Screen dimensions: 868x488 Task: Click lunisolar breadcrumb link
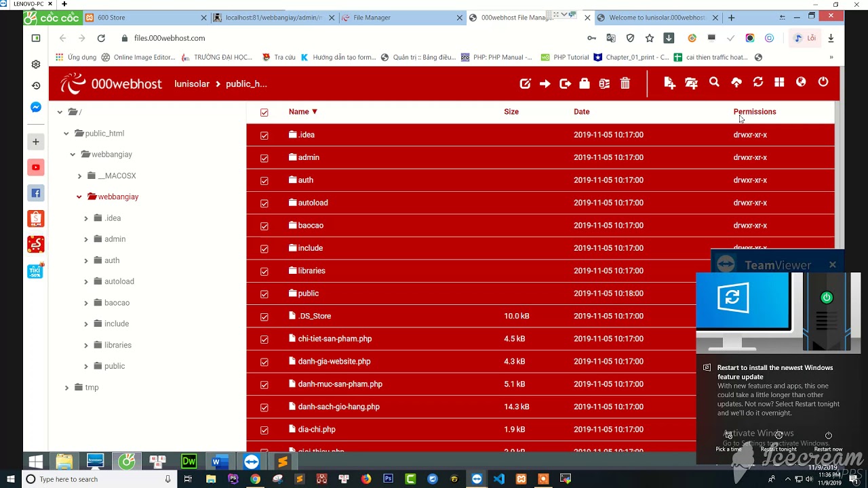(192, 84)
